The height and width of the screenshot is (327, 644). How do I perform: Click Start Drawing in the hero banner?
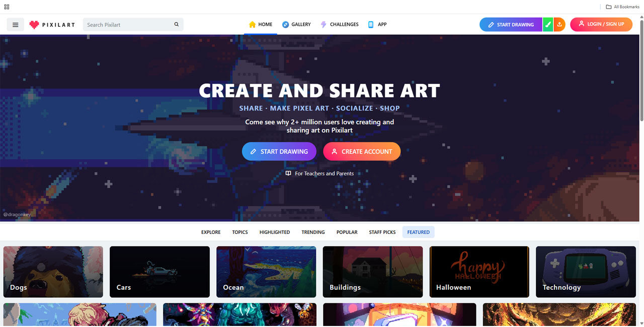coord(279,151)
